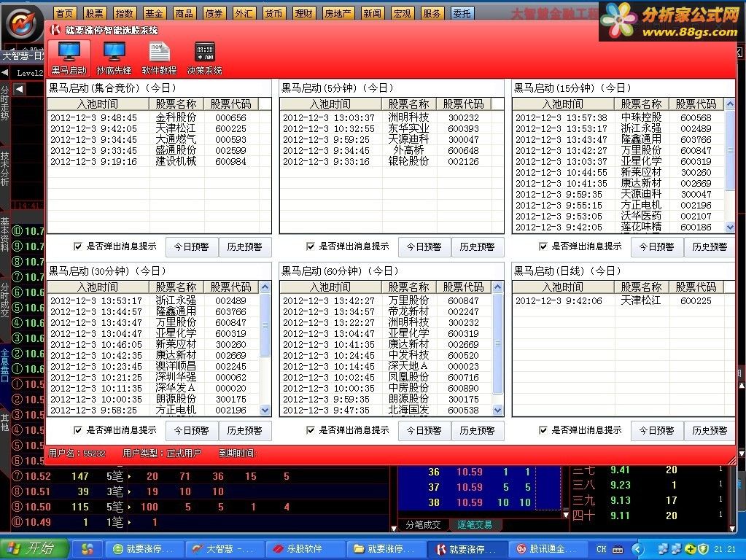
Task: Open the 基金 menu tab
Action: [x=154, y=13]
